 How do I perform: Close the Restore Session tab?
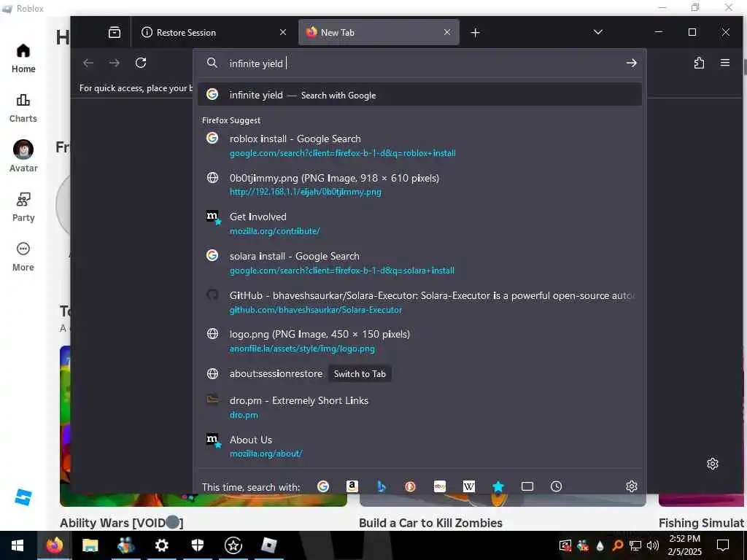tap(283, 32)
